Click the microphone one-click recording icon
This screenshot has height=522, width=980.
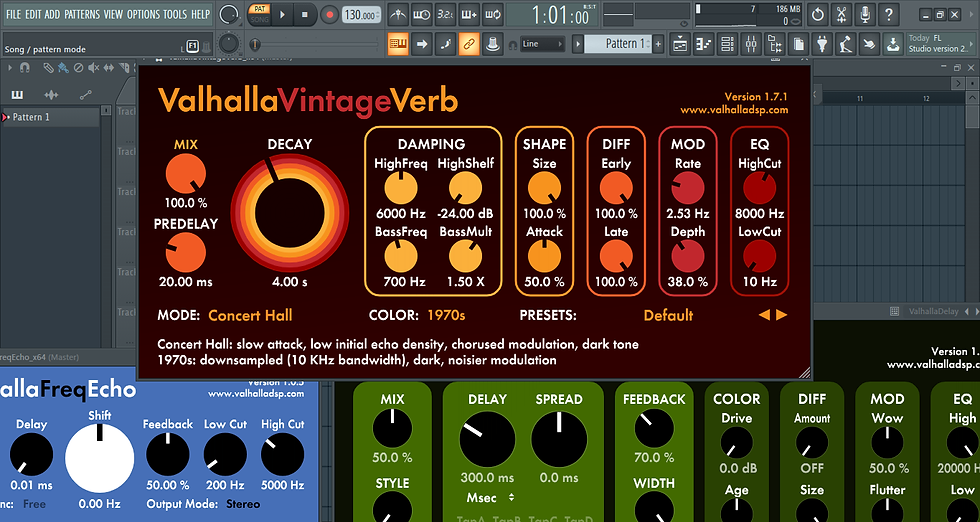[865, 14]
